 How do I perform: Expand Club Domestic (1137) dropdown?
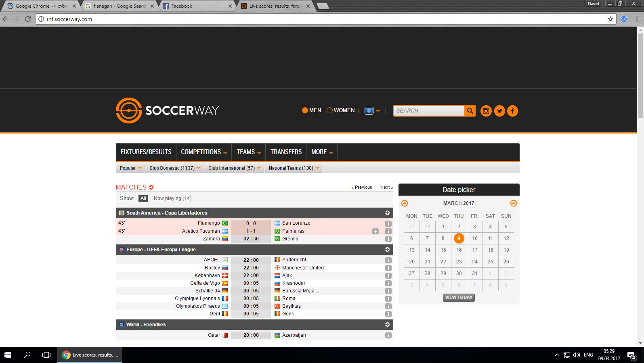[175, 168]
